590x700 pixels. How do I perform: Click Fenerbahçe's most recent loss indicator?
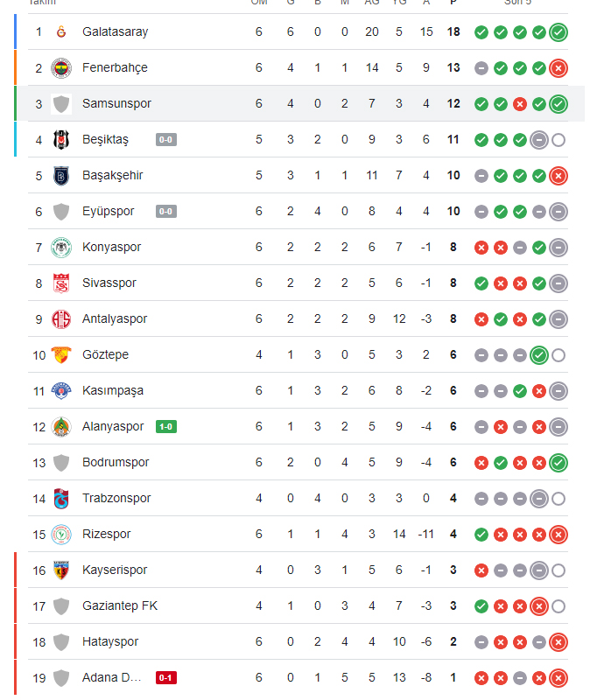coord(558,68)
